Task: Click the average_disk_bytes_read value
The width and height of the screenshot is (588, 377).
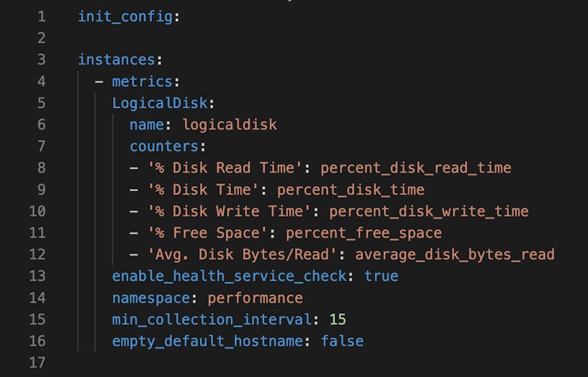Action: 455,254
